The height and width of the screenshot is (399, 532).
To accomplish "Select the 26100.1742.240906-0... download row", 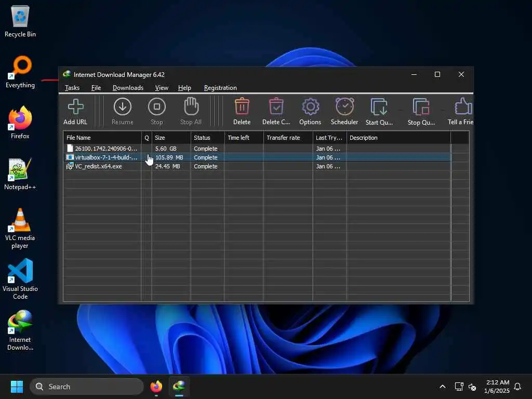I will (257, 149).
